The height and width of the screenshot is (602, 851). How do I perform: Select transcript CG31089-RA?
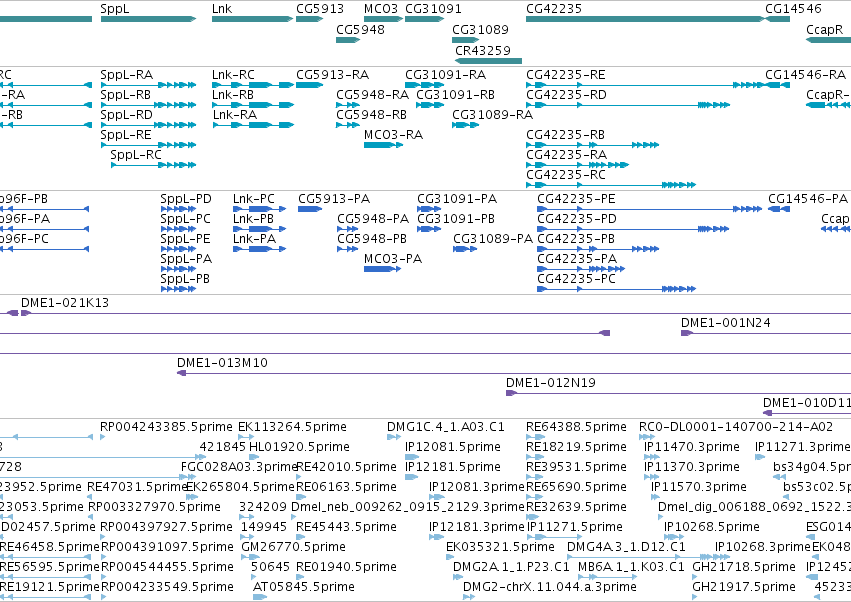pyautogui.click(x=492, y=115)
